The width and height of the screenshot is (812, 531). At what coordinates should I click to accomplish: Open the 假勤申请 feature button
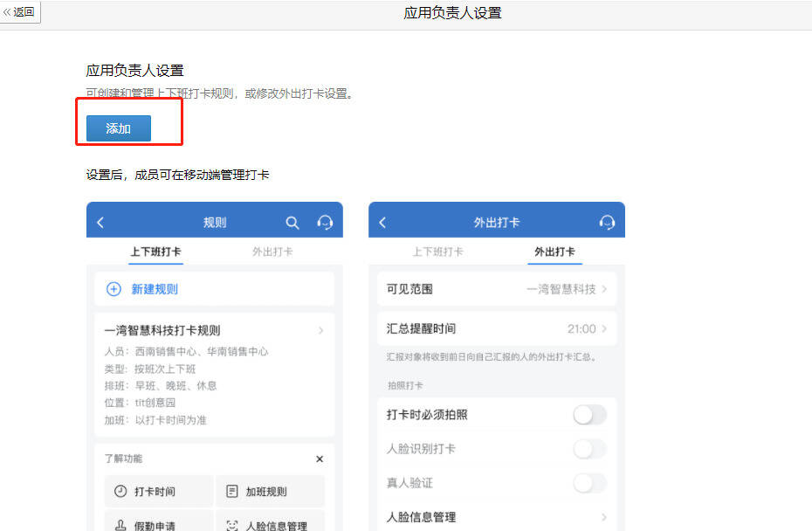(x=159, y=521)
